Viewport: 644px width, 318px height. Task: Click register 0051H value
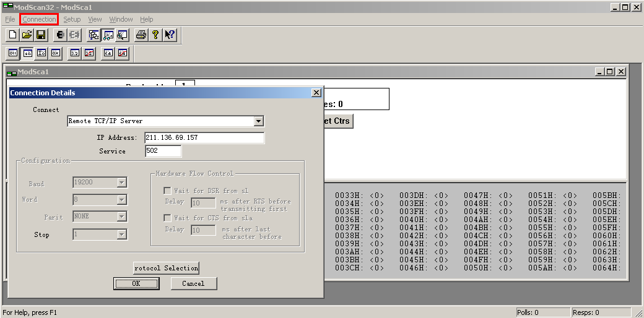click(570, 196)
